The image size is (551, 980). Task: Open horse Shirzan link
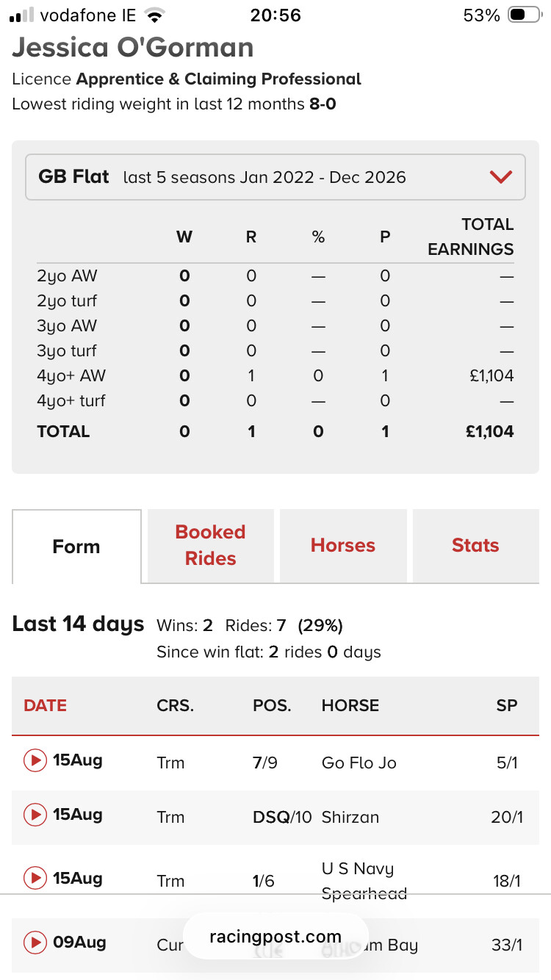[x=350, y=817]
